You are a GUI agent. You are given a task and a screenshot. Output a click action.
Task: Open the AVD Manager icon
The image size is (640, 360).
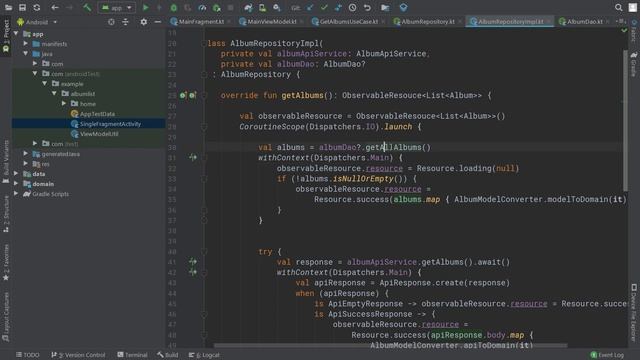[262, 7]
